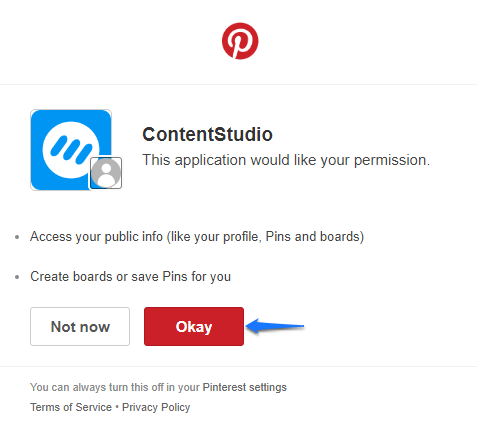Click the bullet before Create boards
This screenshot has width=477, height=431.
[x=17, y=277]
